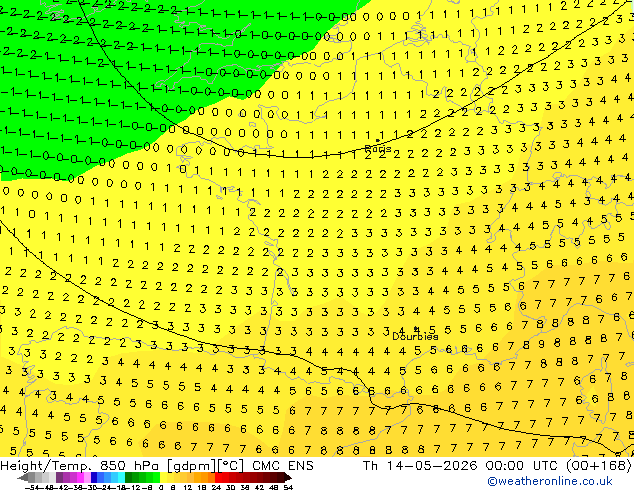The height and width of the screenshot is (490, 634).
Task: Pick the dark green legend swatch
Action: pos(129,477)
